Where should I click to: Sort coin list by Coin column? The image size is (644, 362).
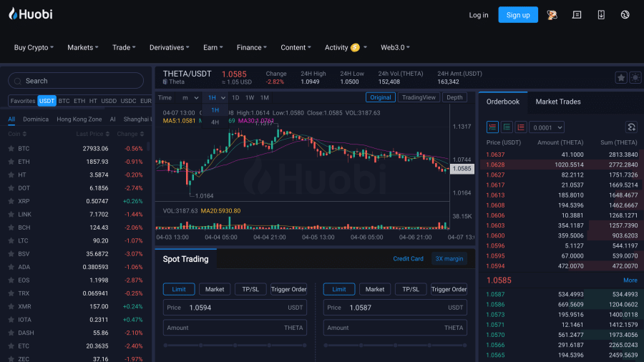(17, 134)
